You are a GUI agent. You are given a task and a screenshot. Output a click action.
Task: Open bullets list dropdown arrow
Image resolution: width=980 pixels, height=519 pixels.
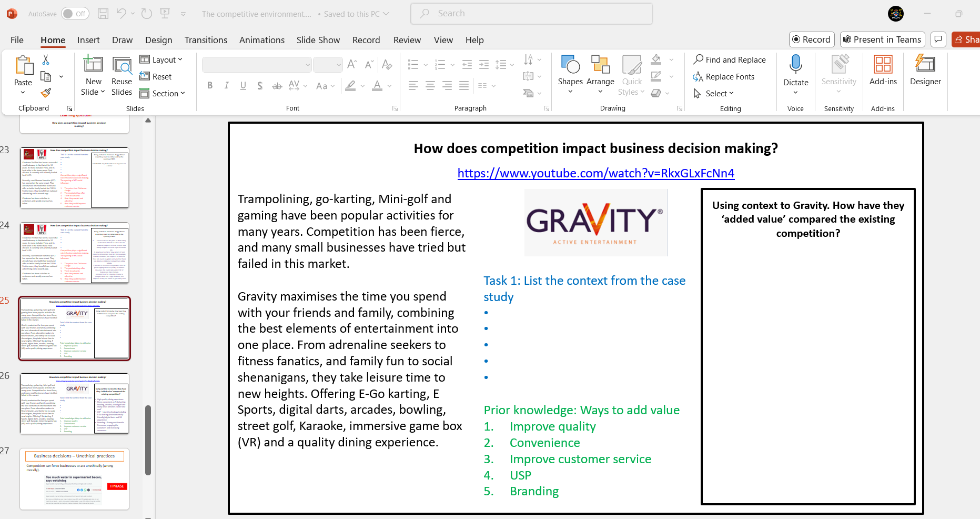tap(426, 65)
